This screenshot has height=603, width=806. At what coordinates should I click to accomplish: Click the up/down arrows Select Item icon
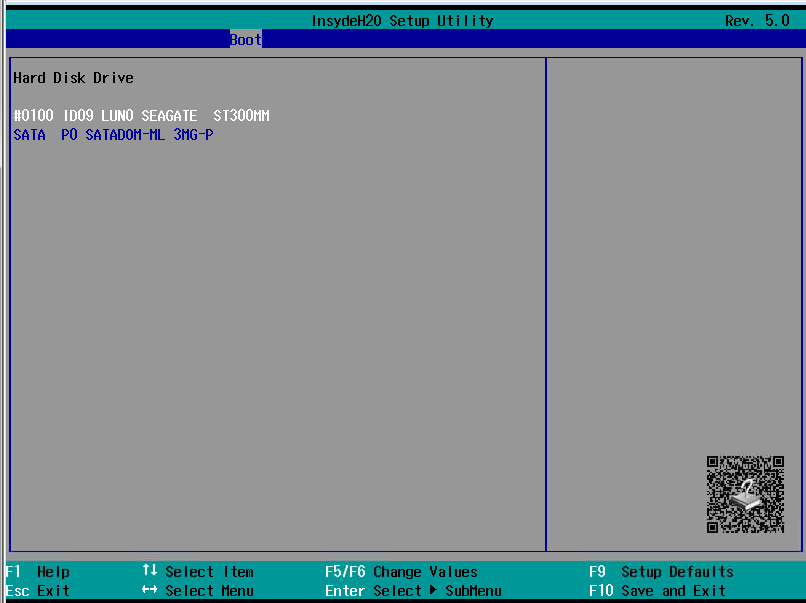pos(150,571)
